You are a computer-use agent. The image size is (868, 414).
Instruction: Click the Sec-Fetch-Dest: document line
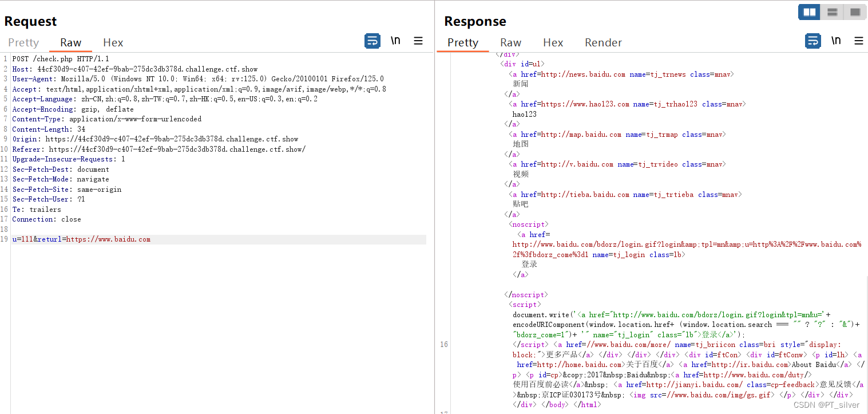coord(61,169)
